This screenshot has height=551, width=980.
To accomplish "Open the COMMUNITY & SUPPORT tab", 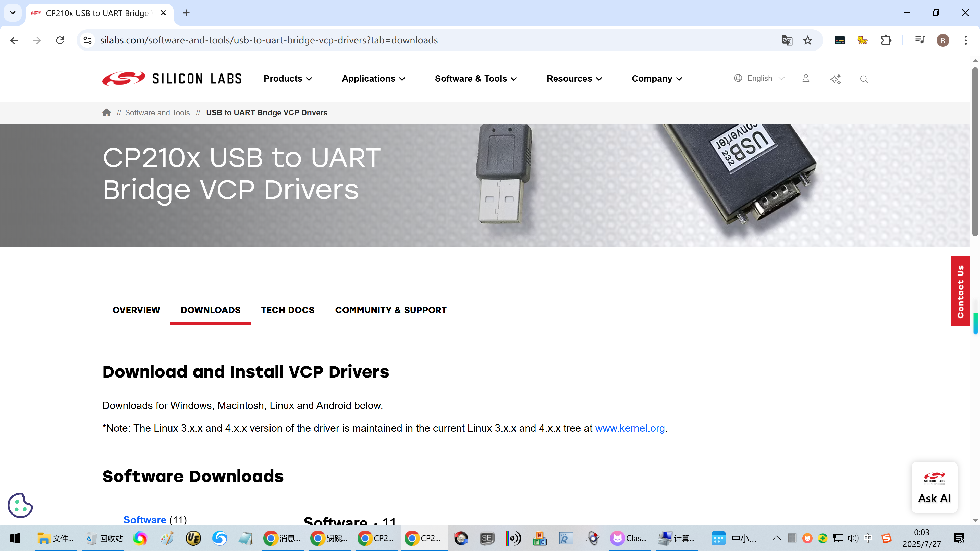I will [x=391, y=310].
